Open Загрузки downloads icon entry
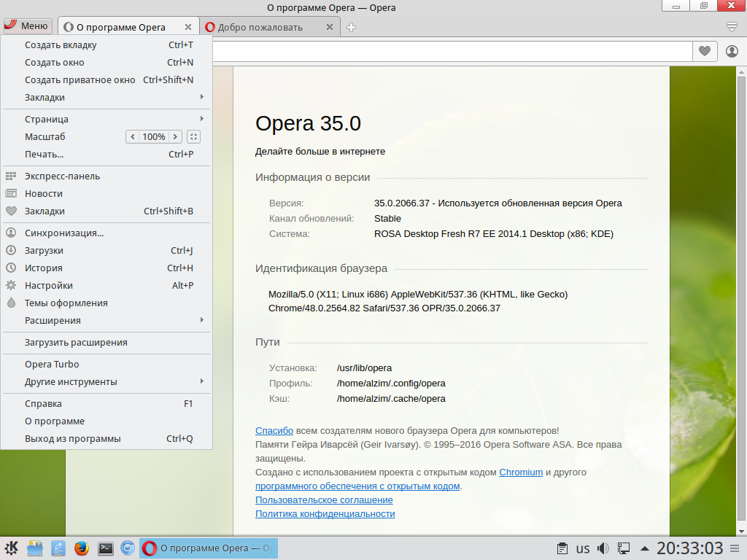The width and height of the screenshot is (747, 560). (107, 251)
